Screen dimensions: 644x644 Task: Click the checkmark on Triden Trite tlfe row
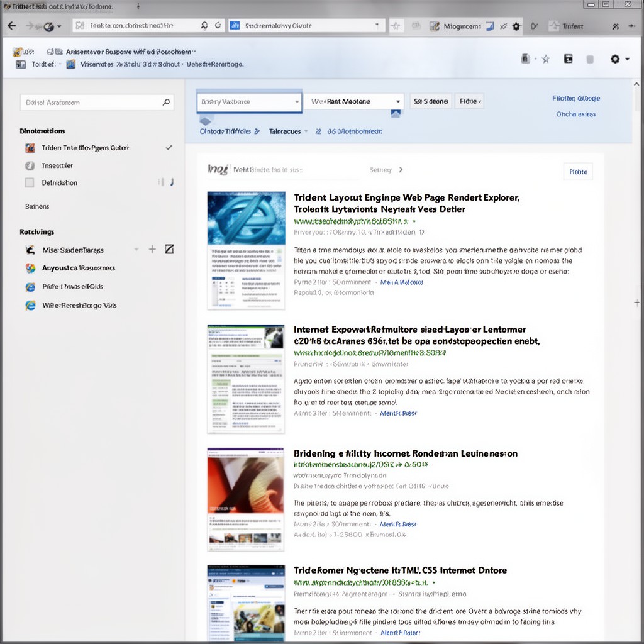point(169,147)
